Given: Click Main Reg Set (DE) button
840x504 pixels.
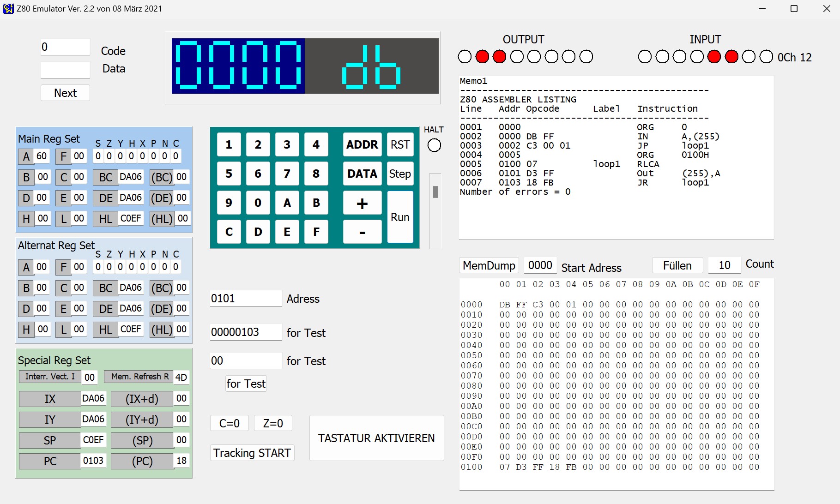Looking at the screenshot, I should (x=162, y=198).
